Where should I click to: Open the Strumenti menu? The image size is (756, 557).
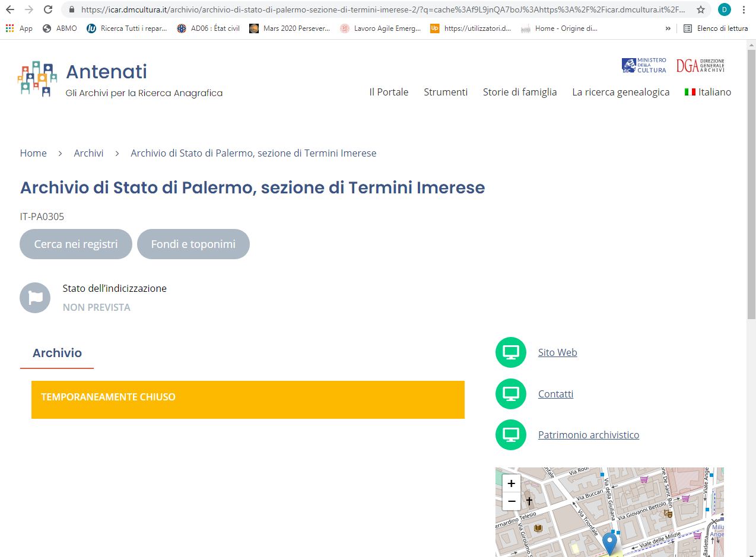click(446, 92)
